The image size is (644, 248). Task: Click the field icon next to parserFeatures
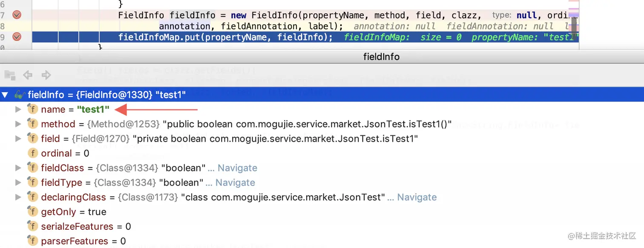(x=33, y=241)
